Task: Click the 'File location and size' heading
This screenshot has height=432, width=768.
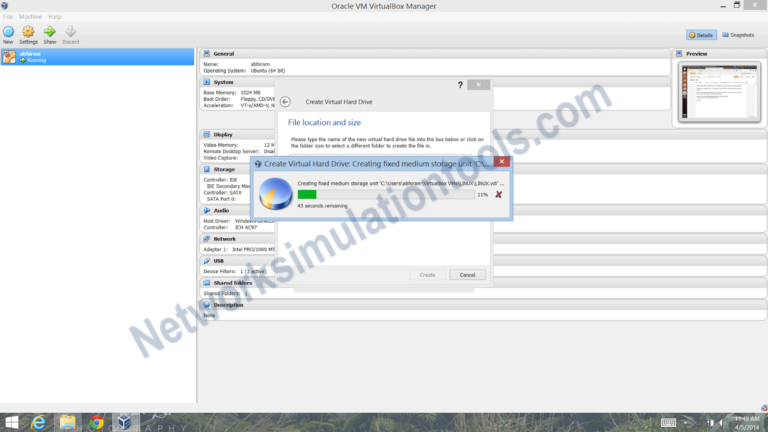Action: coord(324,122)
